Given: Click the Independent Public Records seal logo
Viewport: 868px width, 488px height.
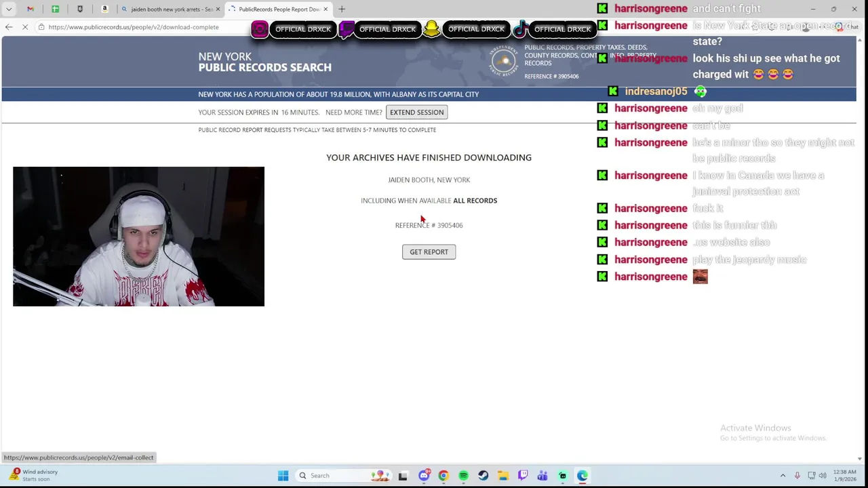Looking at the screenshot, I should (x=504, y=61).
